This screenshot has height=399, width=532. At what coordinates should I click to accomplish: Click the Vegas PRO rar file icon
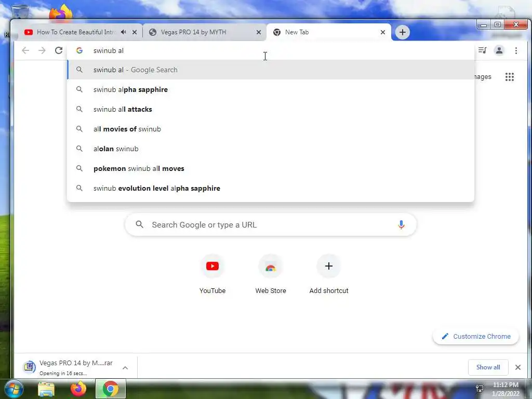[30, 367]
